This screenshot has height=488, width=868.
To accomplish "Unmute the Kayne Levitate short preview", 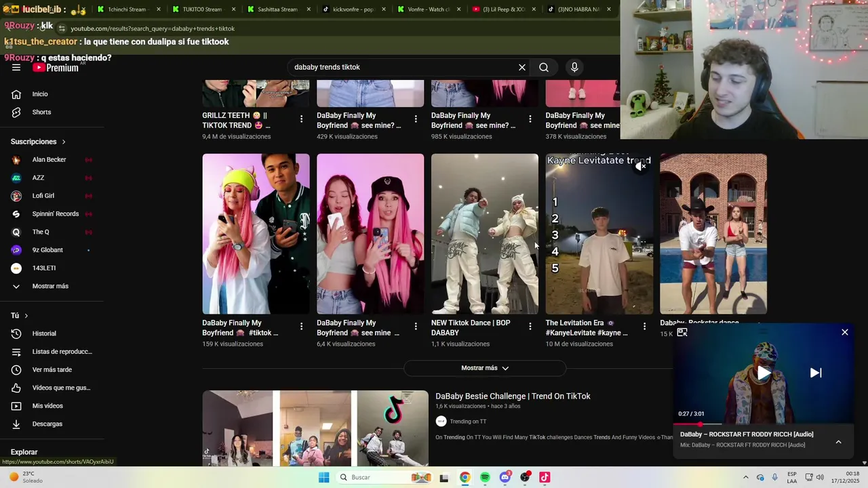I will point(641,166).
